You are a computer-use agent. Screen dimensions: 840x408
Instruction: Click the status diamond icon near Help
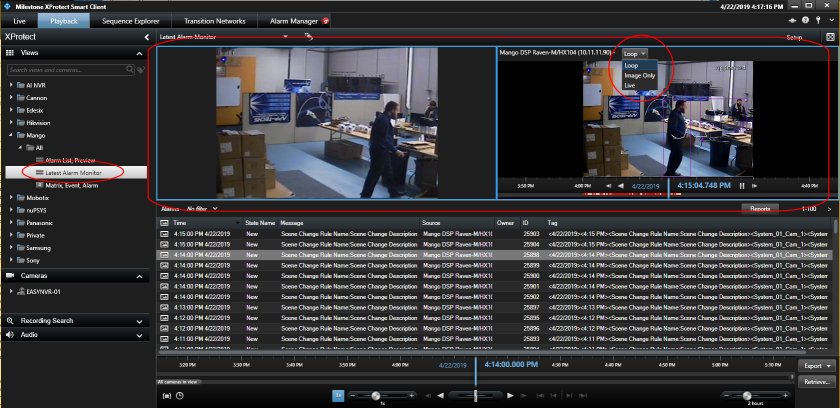pyautogui.click(x=793, y=20)
